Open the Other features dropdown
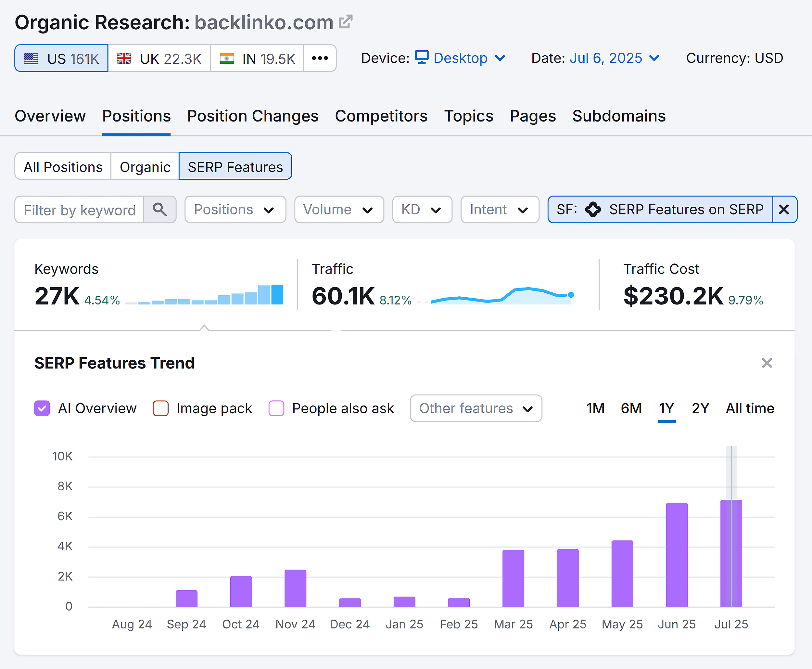 [x=476, y=408]
